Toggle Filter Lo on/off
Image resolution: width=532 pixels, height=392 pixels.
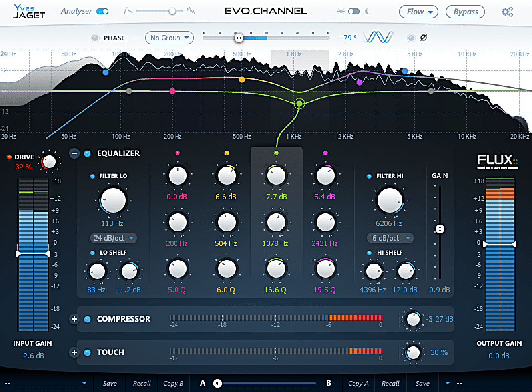click(x=92, y=176)
